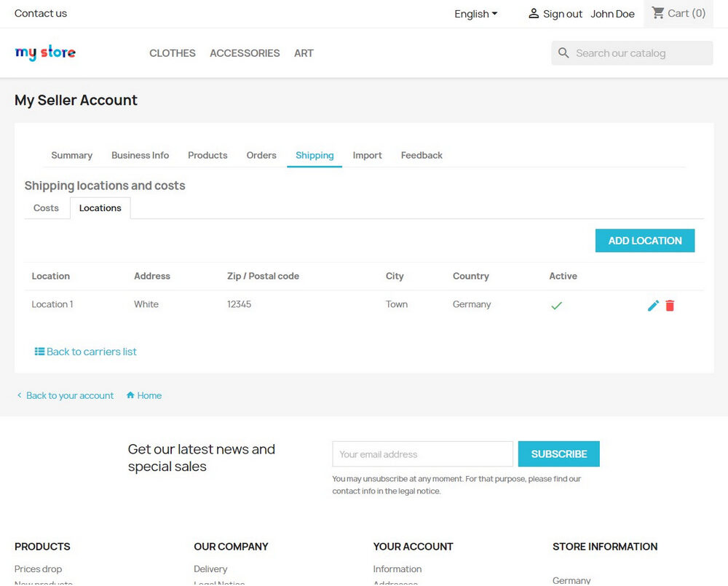Open the Information footer link
This screenshot has height=586, width=728.
[x=397, y=569]
